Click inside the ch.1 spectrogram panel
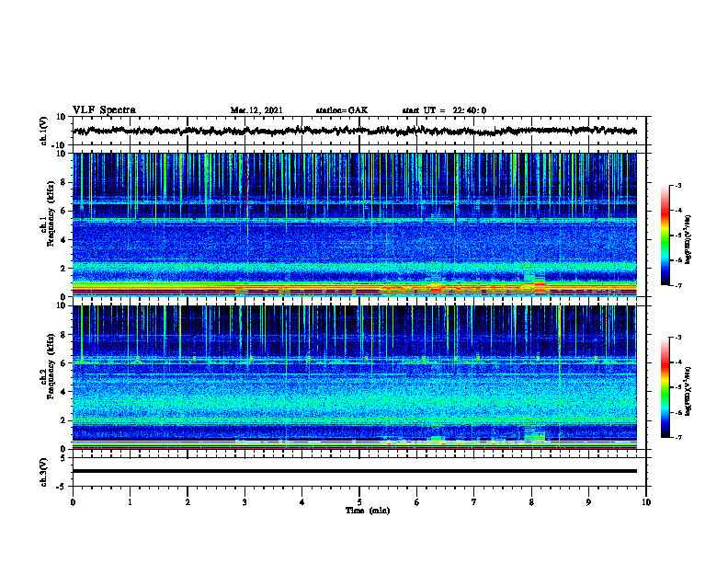 (355, 224)
